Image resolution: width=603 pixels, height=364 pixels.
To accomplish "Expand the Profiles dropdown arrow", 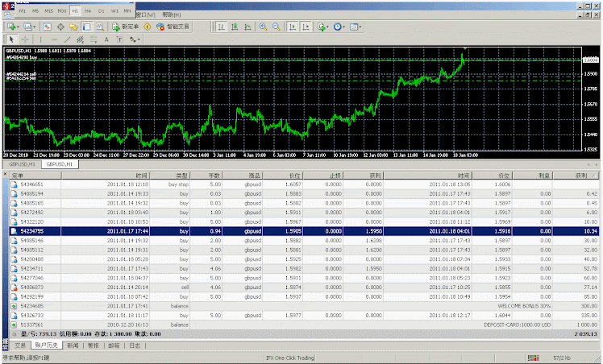I will coord(34,27).
